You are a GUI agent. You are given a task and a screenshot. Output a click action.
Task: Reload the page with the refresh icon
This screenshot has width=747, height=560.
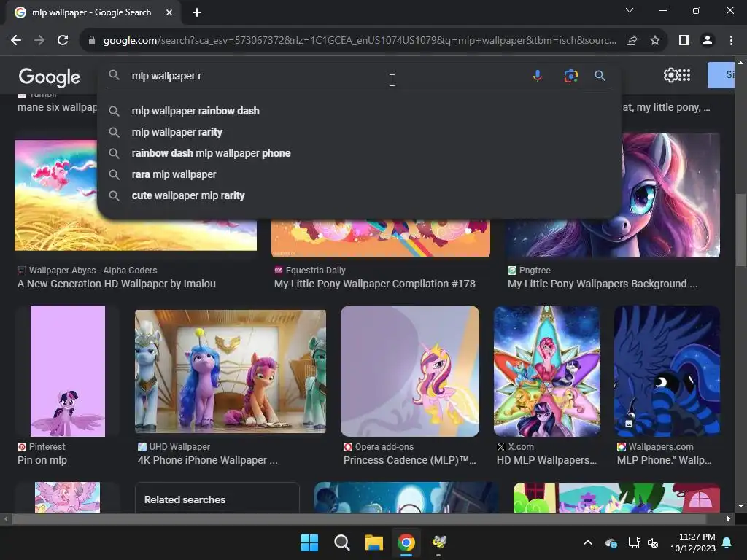[63, 41]
